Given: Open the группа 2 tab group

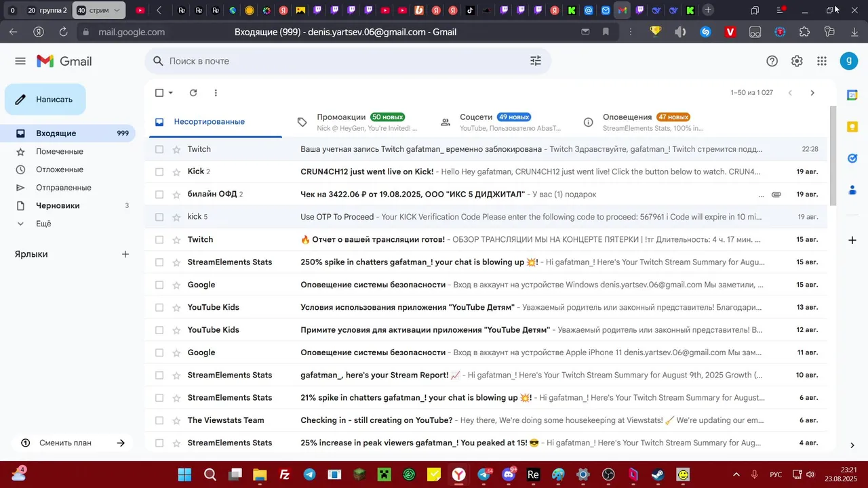Looking at the screenshot, I should 46,10.
